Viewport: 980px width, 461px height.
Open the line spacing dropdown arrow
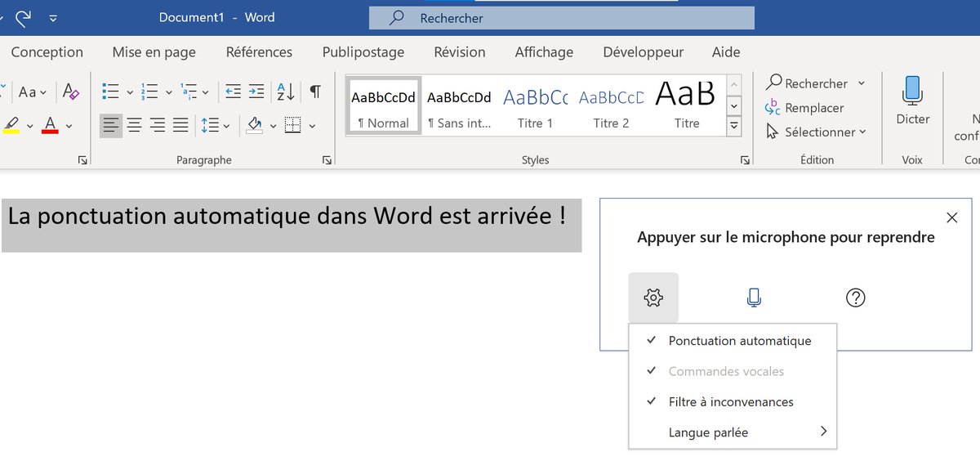tap(227, 126)
